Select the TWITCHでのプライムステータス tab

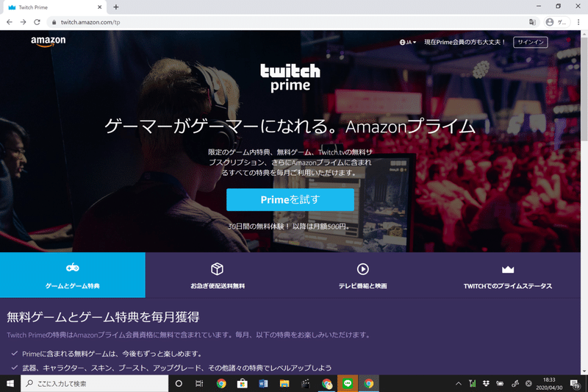click(x=508, y=275)
